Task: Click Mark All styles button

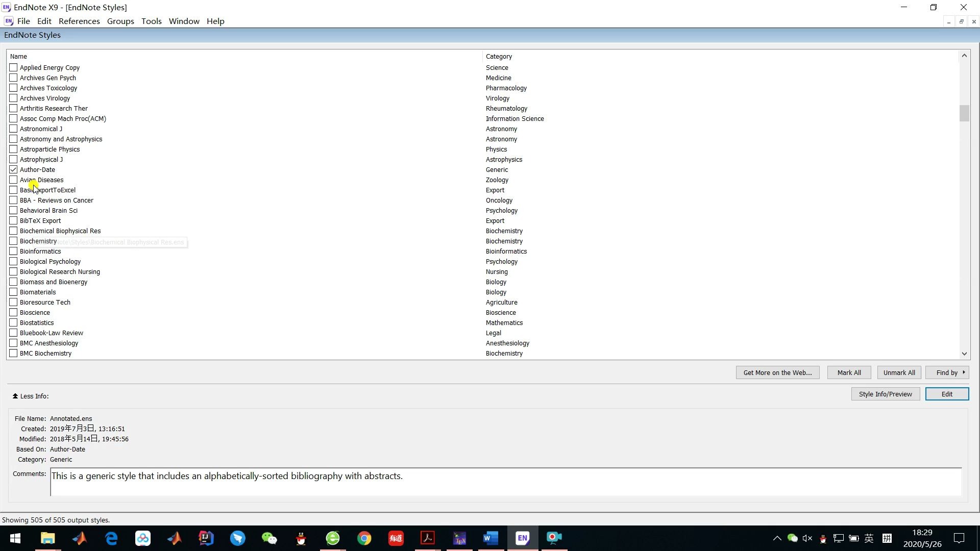Action: (849, 372)
